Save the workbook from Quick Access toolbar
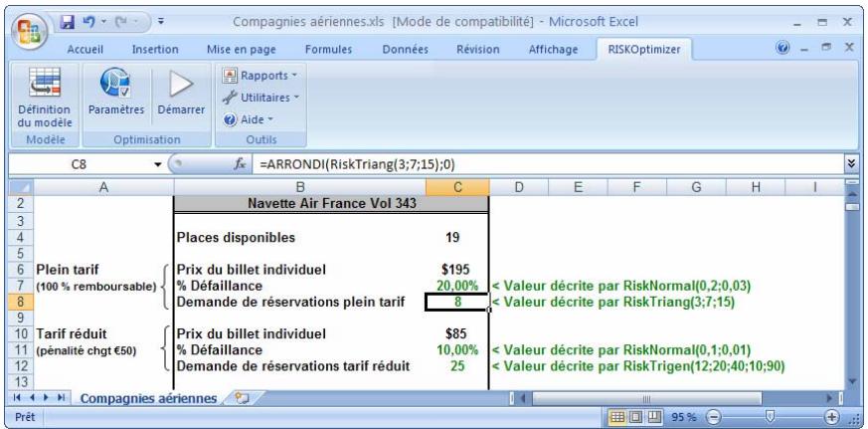Viewport: 868px width, 429px height. point(67,22)
